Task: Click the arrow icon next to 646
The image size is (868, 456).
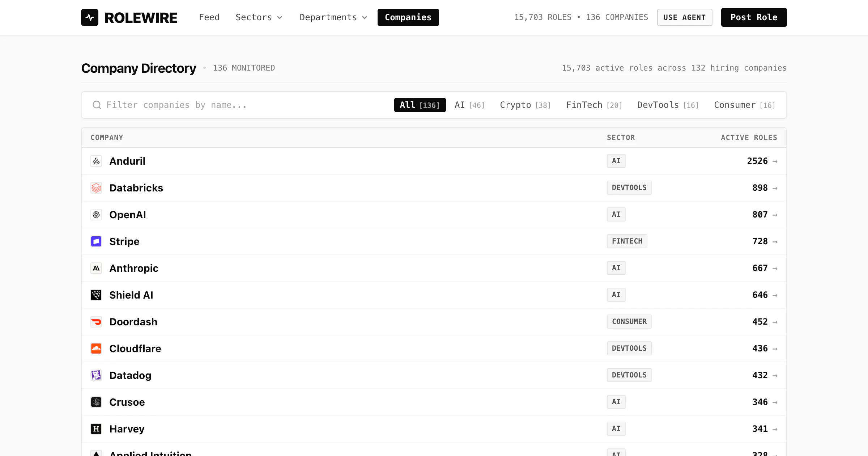Action: click(x=775, y=295)
